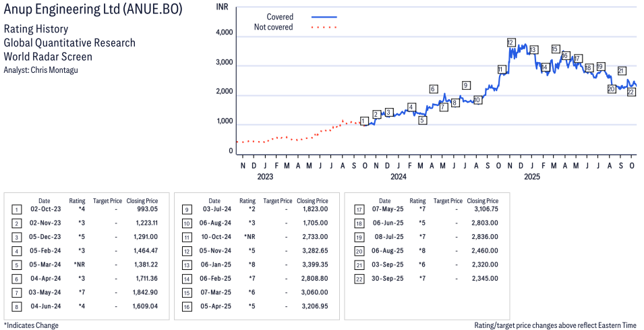Click the blue Covered legend line sample
The height and width of the screenshot is (330, 644).
coord(324,16)
